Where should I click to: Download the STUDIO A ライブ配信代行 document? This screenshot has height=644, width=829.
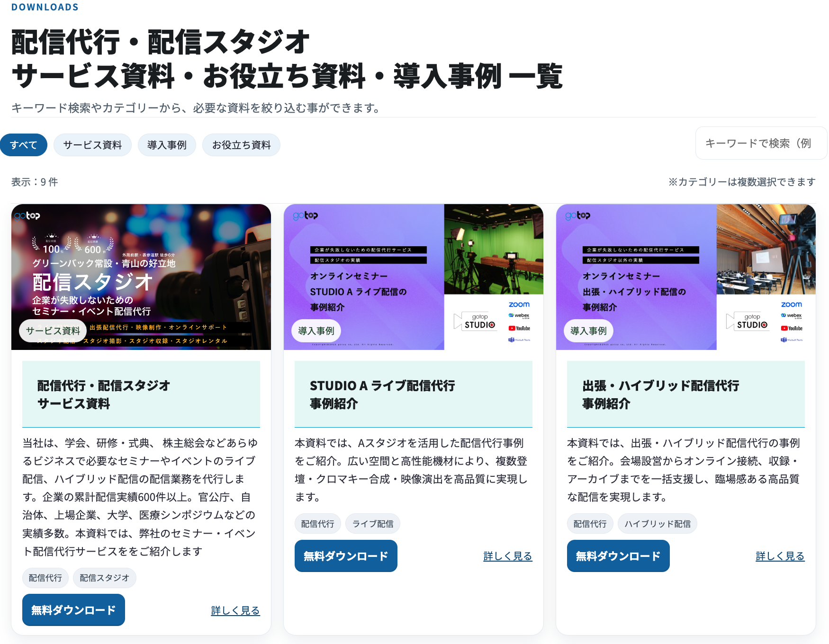pyautogui.click(x=346, y=556)
